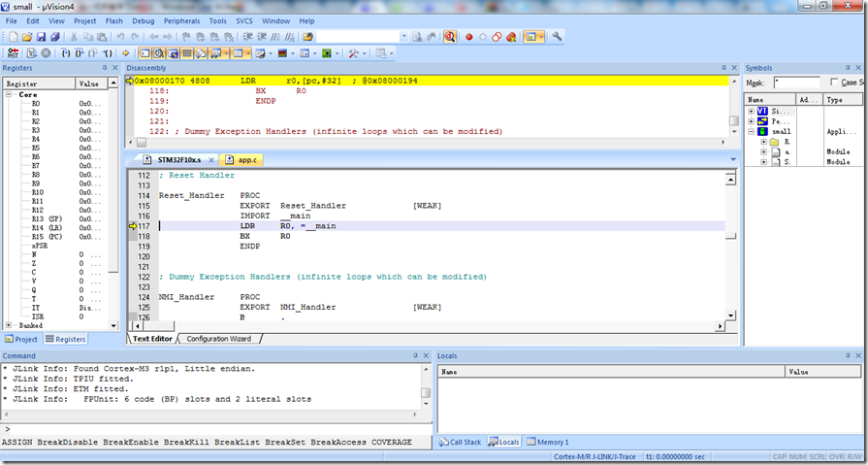This screenshot has height=465, width=868.
Task: Toggle Command window visibility
Action: click(145, 53)
